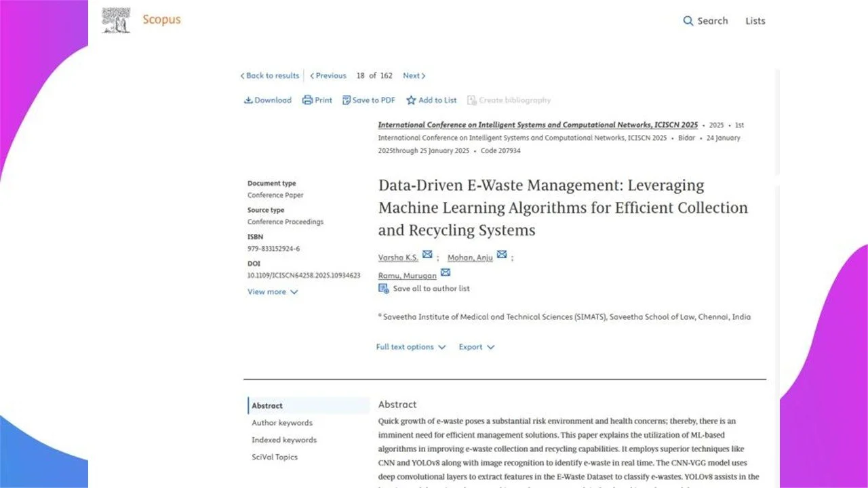
Task: Jump to Indexed keywords section
Action: [284, 440]
